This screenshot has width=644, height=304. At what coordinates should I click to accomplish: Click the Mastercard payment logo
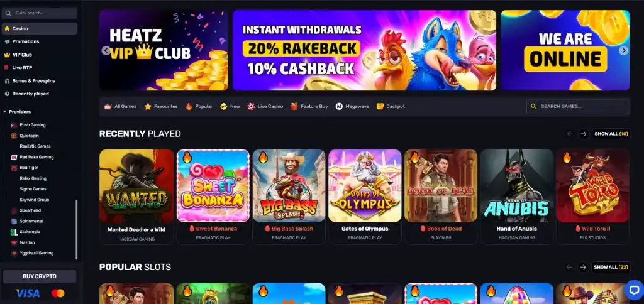[58, 293]
